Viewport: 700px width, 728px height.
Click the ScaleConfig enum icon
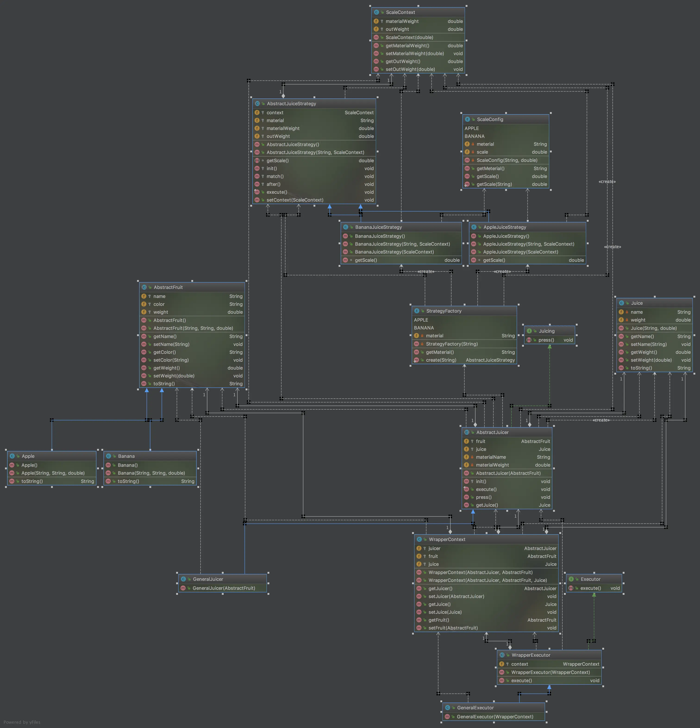click(467, 119)
